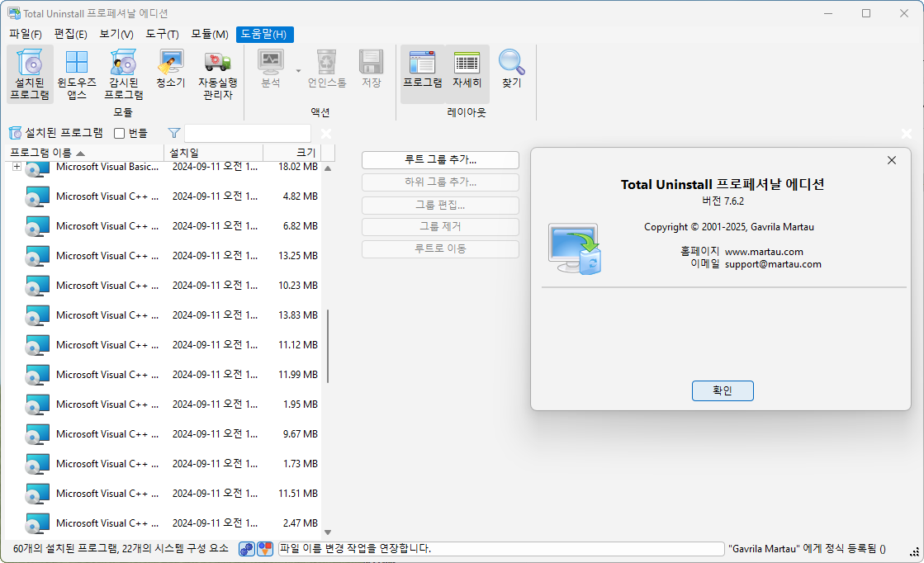Click the filter funnel icon
This screenshot has width=924, height=563.
click(174, 133)
